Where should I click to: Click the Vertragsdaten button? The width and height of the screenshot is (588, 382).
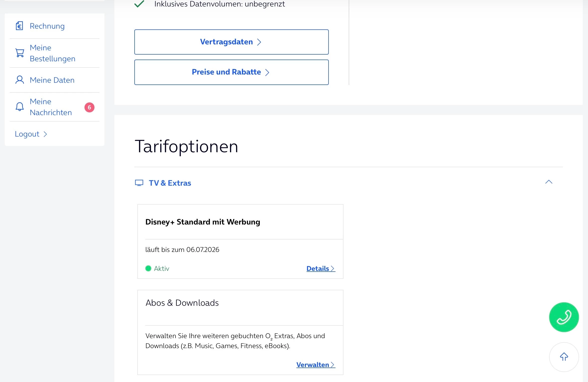point(231,42)
